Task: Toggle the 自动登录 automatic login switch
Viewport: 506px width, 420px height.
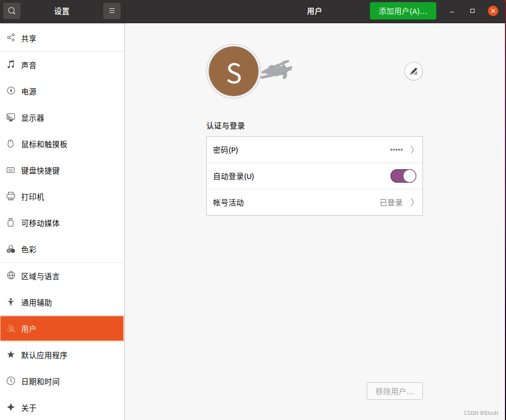Action: point(403,176)
